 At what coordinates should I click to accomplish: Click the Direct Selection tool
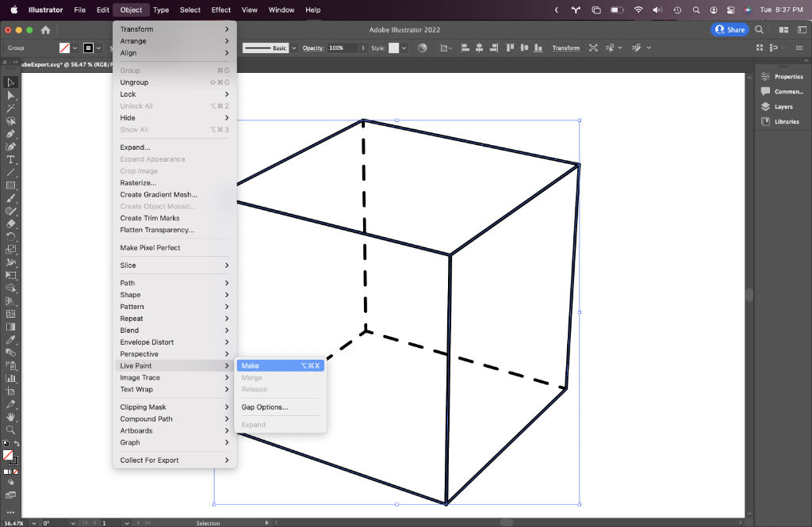coord(11,95)
